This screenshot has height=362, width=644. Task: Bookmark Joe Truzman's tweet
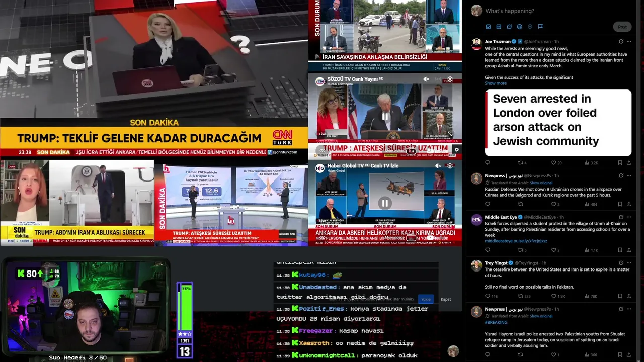click(x=620, y=163)
